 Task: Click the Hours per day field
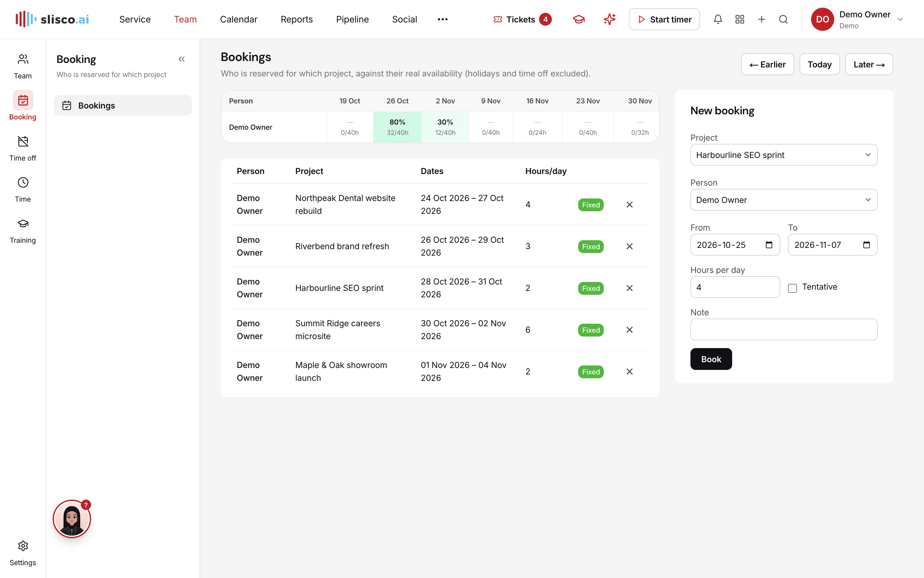click(735, 287)
